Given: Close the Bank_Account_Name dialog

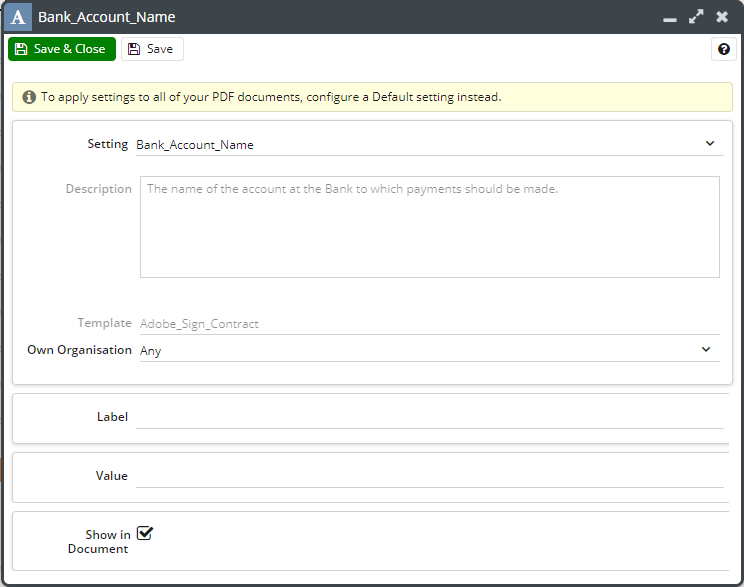Looking at the screenshot, I should [x=722, y=17].
